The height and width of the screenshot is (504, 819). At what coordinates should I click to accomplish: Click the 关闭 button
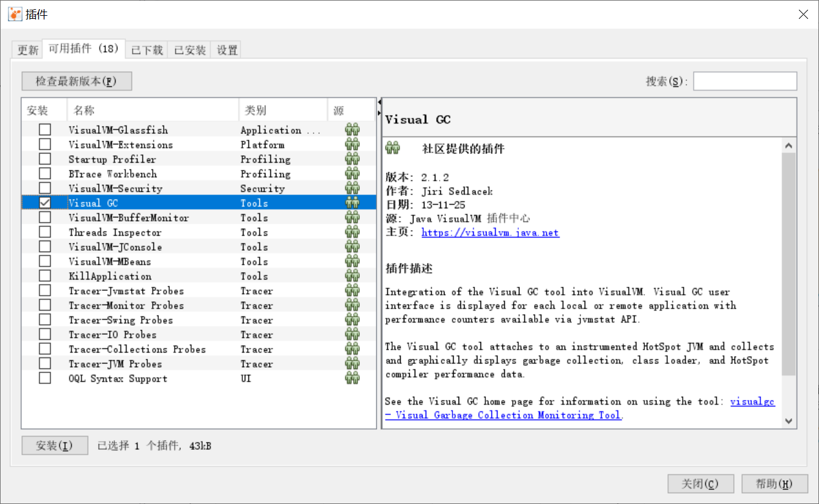point(700,484)
